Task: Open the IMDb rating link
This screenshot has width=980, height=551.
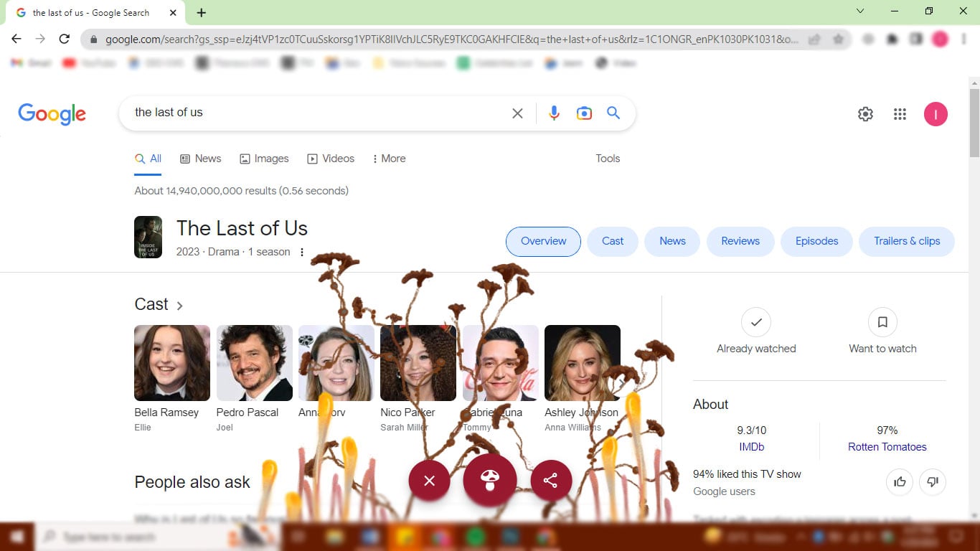Action: [x=751, y=446]
